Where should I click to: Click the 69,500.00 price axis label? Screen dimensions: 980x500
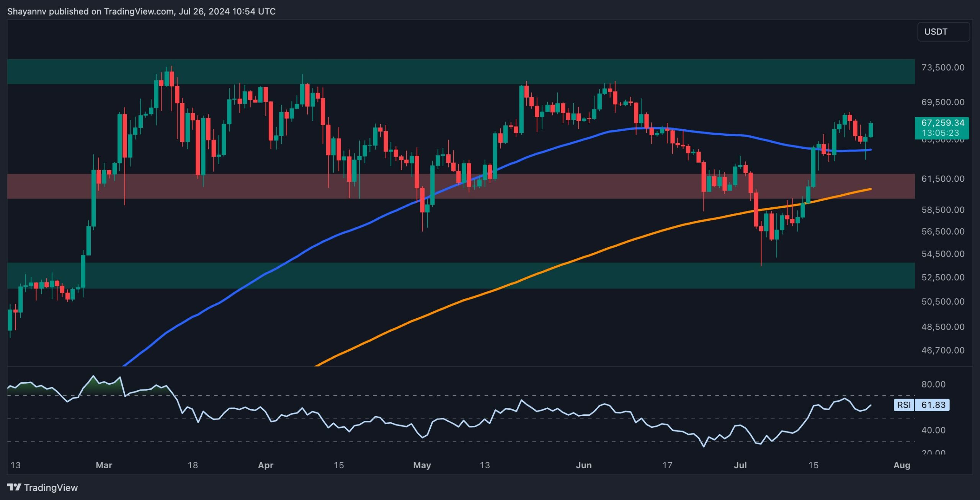[943, 102]
